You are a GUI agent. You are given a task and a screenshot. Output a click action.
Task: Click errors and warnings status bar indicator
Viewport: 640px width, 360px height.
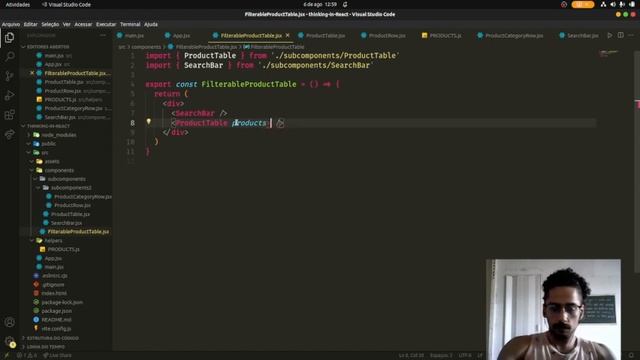(x=27, y=356)
